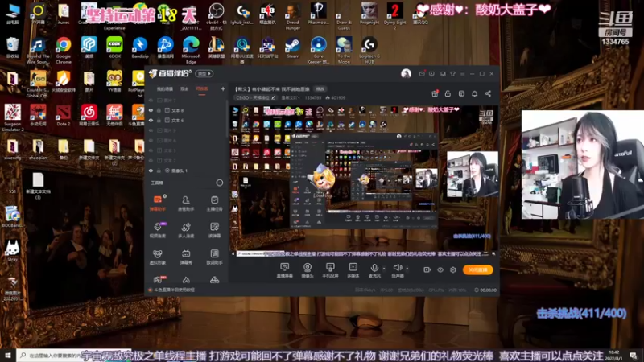Open stream settings gear beside 关闭直播
Image resolution: width=644 pixels, height=362 pixels.
(x=453, y=269)
